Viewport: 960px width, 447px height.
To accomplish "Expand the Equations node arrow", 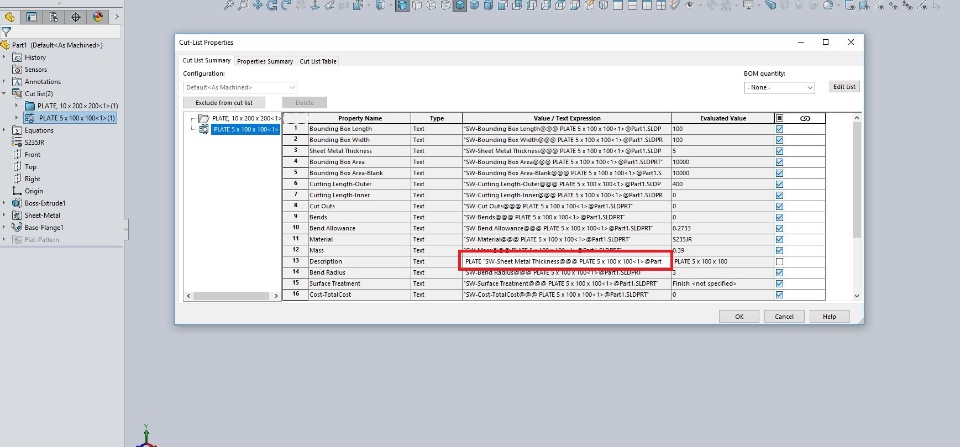I will pyautogui.click(x=4, y=130).
